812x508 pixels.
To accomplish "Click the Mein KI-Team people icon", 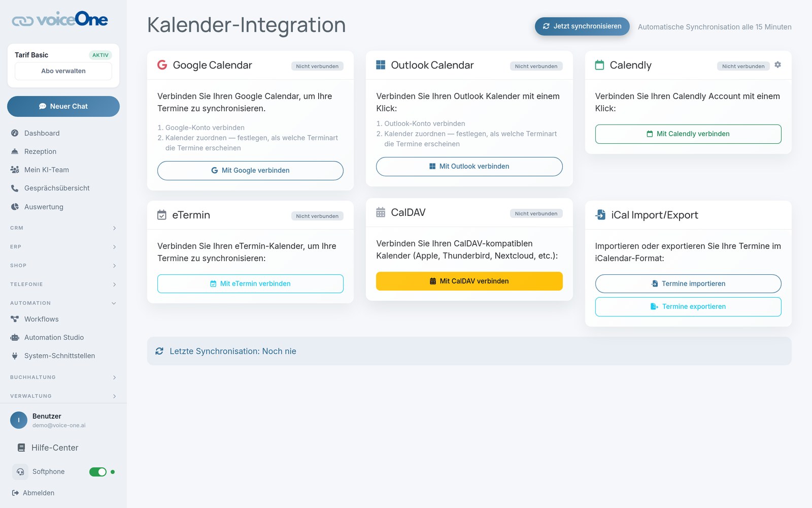I will (15, 170).
